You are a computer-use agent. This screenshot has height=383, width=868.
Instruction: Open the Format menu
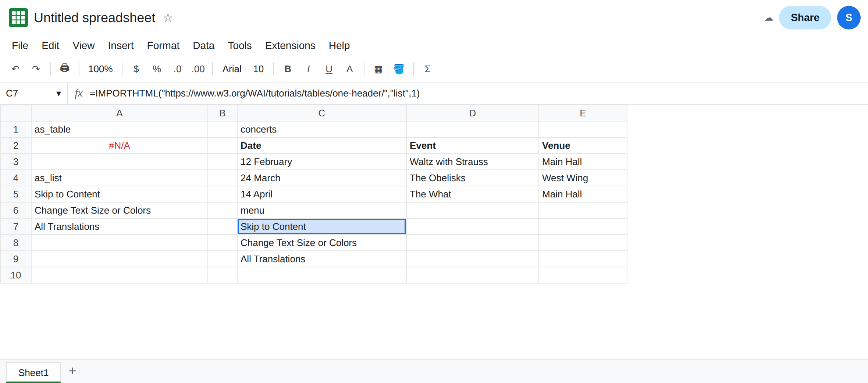[x=163, y=45]
